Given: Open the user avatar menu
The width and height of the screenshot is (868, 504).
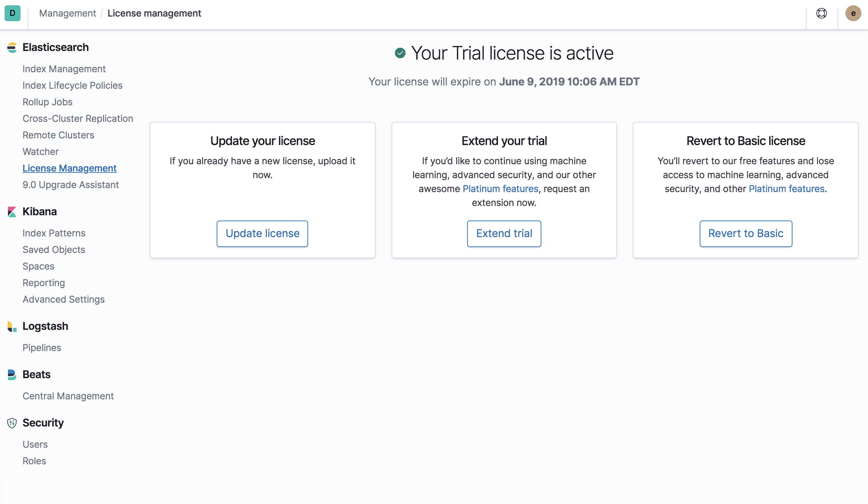Looking at the screenshot, I should (x=853, y=14).
